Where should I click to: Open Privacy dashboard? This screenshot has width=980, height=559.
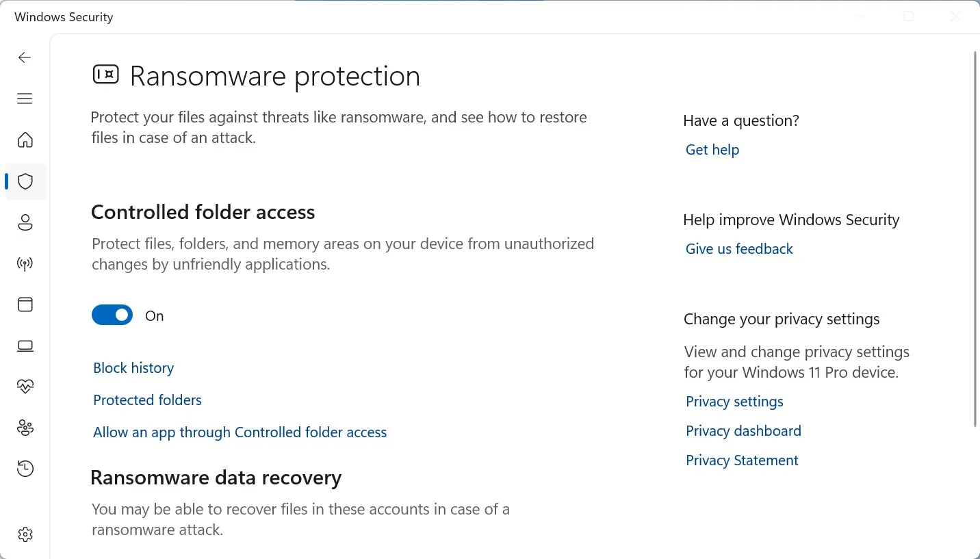pos(743,430)
